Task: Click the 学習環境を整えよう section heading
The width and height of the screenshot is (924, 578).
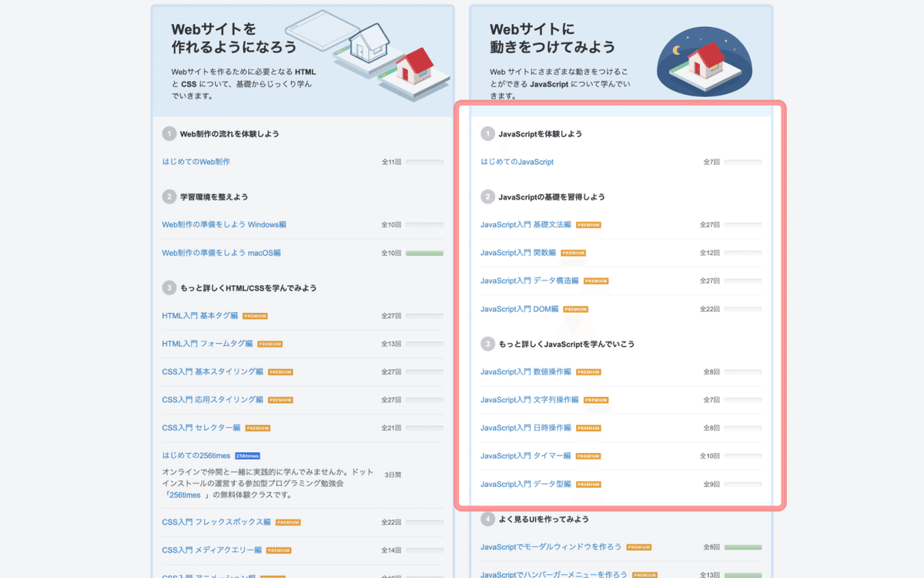Action: click(214, 197)
